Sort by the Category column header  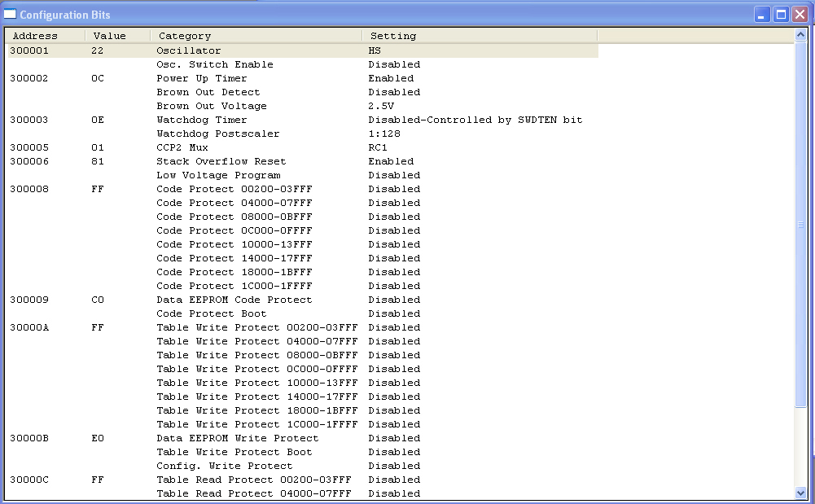[x=256, y=36]
